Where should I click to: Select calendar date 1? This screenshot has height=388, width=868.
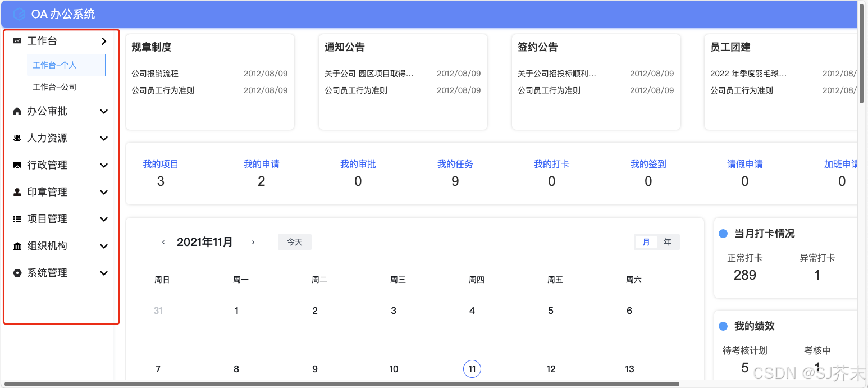tap(236, 311)
